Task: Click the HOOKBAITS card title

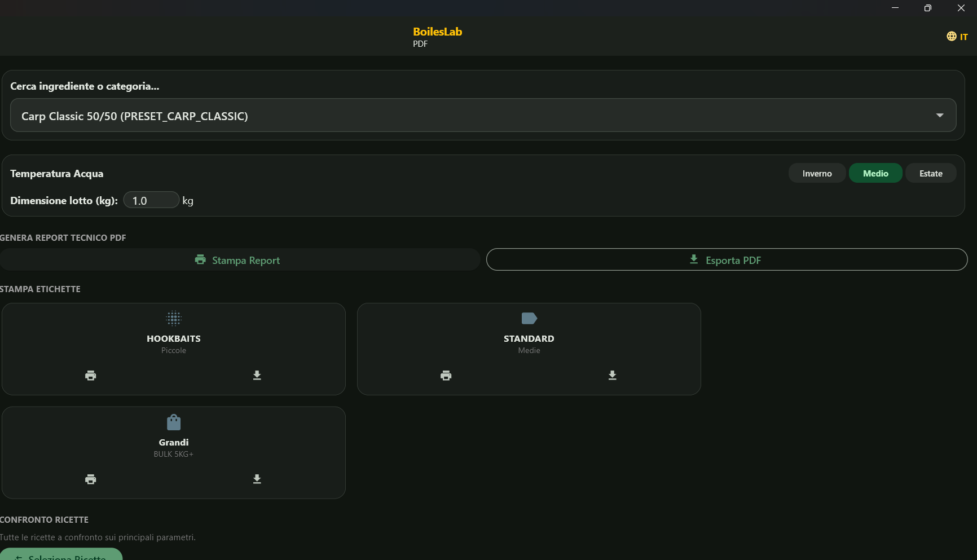Action: (174, 338)
